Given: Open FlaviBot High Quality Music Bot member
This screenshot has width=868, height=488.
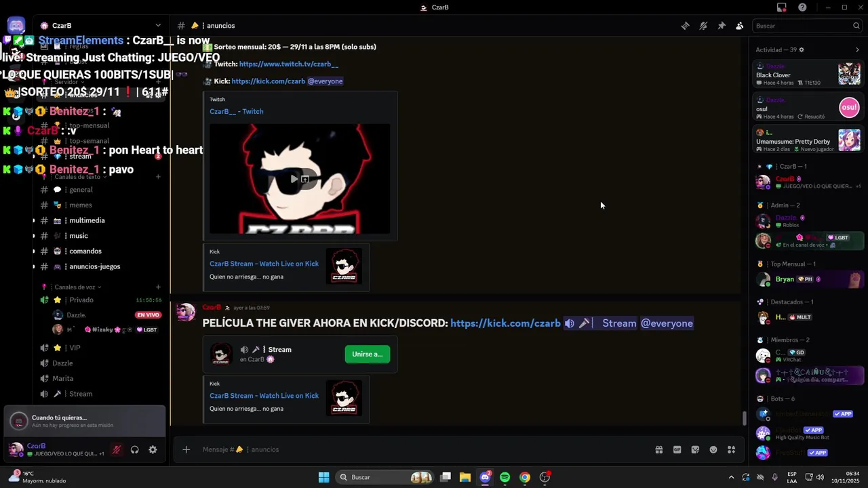Looking at the screenshot, I should (808, 433).
